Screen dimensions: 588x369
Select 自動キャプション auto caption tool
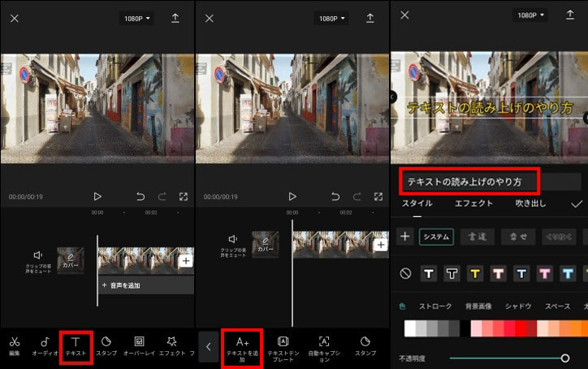click(x=324, y=346)
